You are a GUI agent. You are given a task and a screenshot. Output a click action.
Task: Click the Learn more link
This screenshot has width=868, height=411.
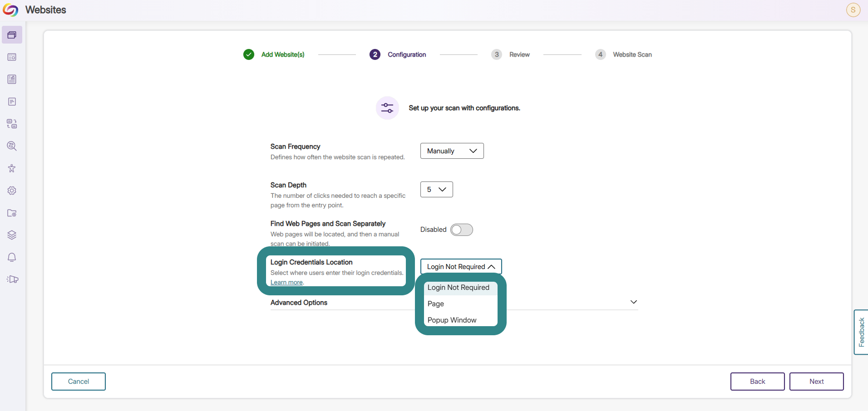tap(286, 282)
